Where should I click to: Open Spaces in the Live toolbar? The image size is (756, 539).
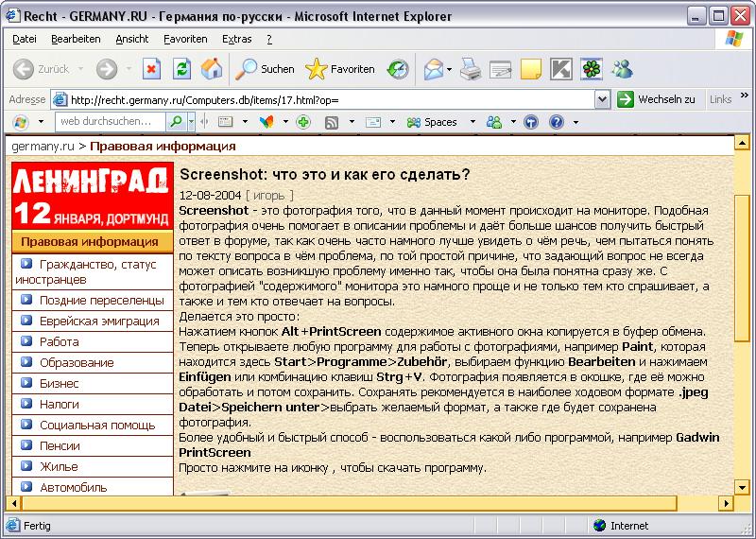[x=432, y=122]
